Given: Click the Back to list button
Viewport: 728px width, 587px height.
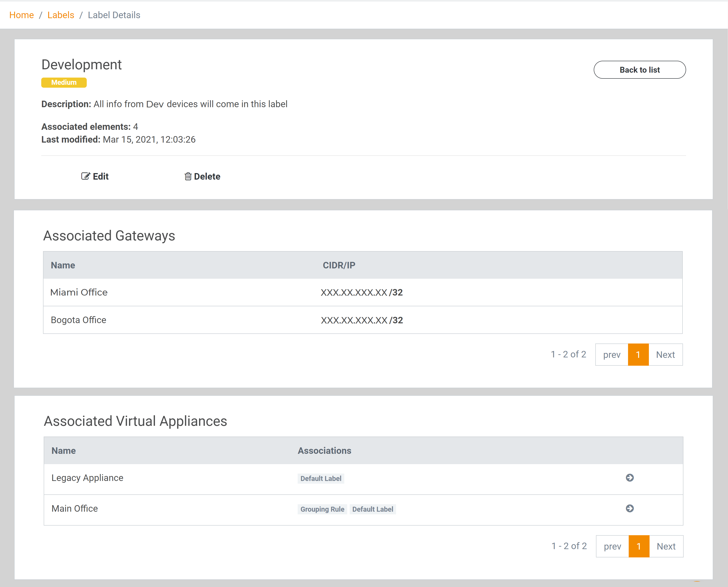Looking at the screenshot, I should 639,70.
